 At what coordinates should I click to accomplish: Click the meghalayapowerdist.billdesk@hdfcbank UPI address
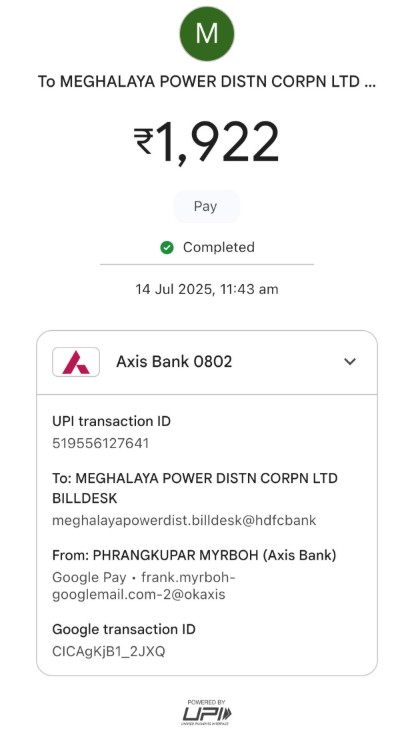point(184,520)
